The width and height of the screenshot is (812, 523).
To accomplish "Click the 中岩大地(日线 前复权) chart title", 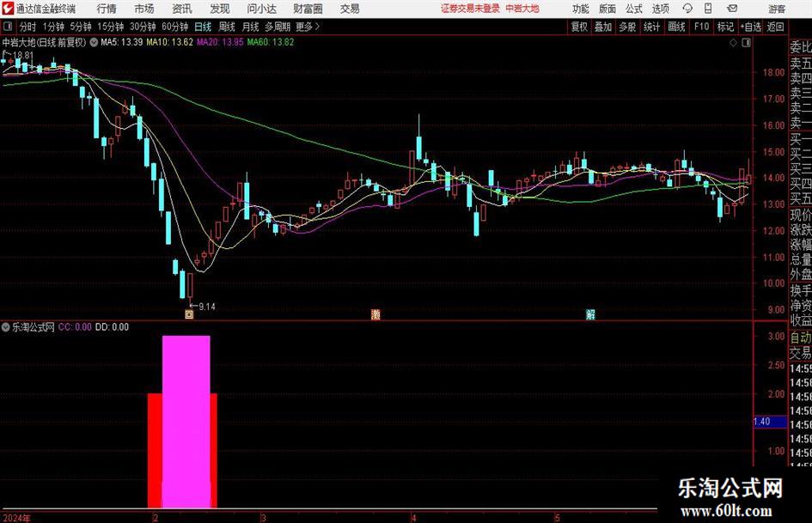I will pos(45,42).
